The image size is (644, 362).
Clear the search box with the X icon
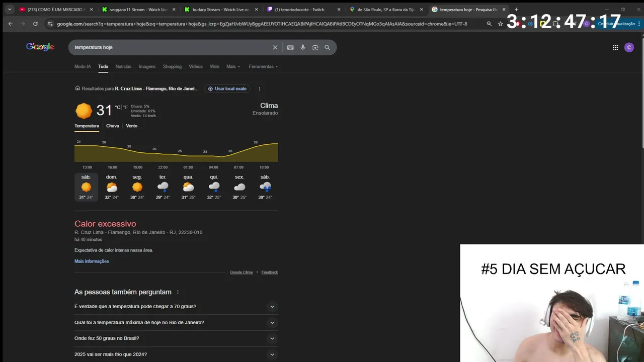(275, 47)
